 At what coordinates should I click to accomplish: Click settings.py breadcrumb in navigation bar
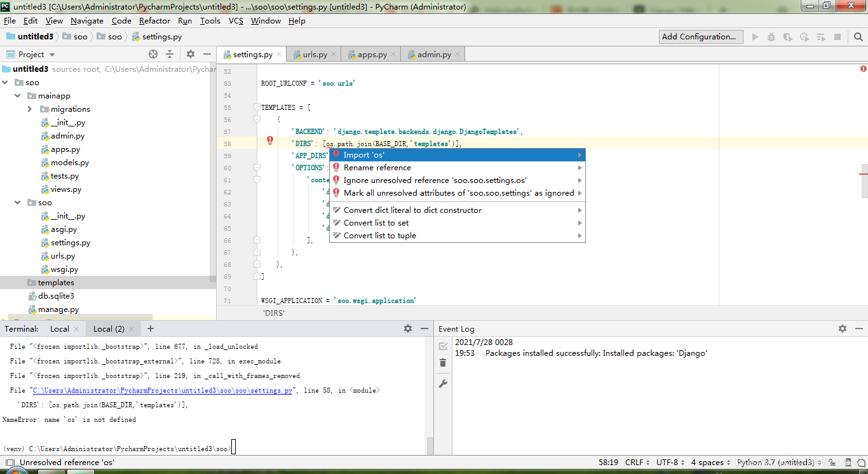(157, 37)
